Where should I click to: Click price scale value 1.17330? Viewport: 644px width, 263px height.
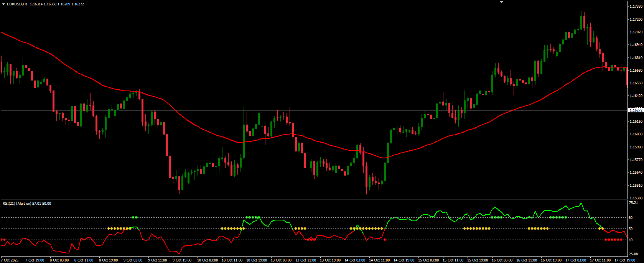[636, 7]
